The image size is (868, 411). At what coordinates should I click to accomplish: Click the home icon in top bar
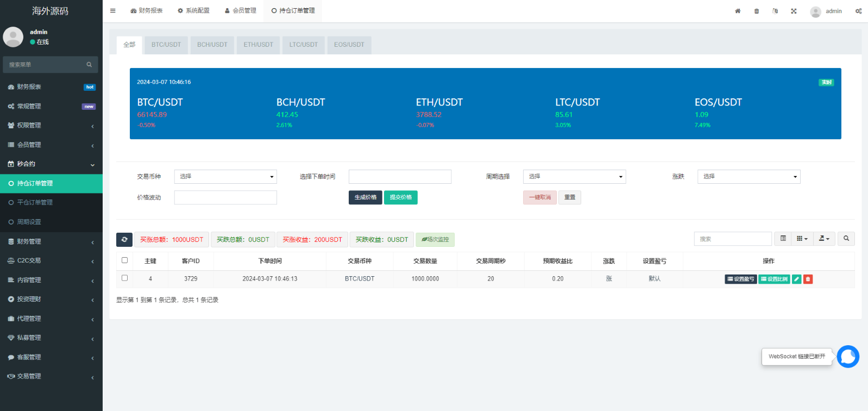pos(738,11)
